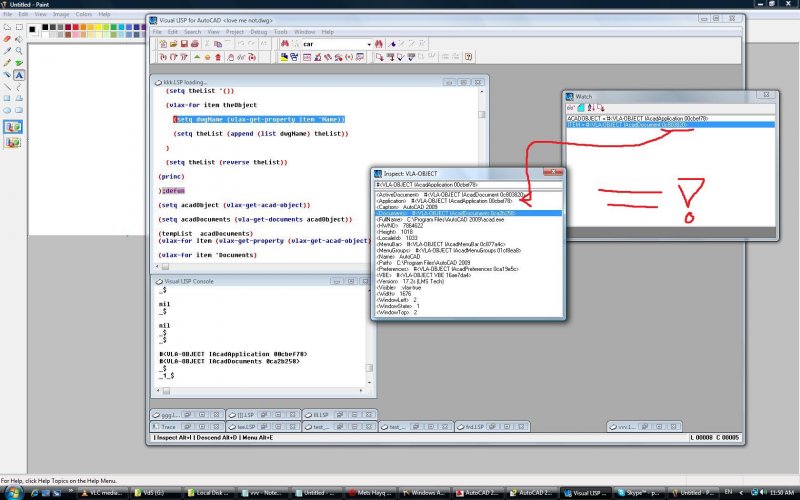Viewport: 800px width, 500px height.
Task: Click the Step Out debug icon
Action: (x=184, y=57)
